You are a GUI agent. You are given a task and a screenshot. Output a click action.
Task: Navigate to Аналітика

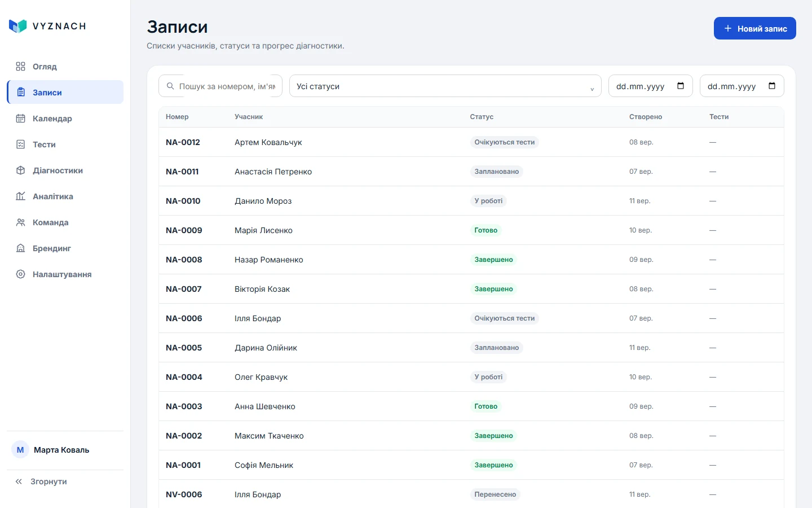(65, 196)
